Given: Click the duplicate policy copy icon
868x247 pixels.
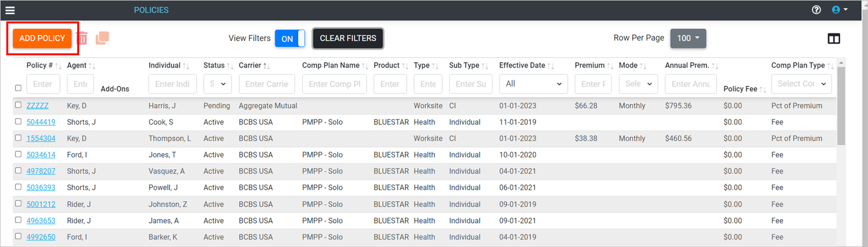Looking at the screenshot, I should pyautogui.click(x=102, y=38).
